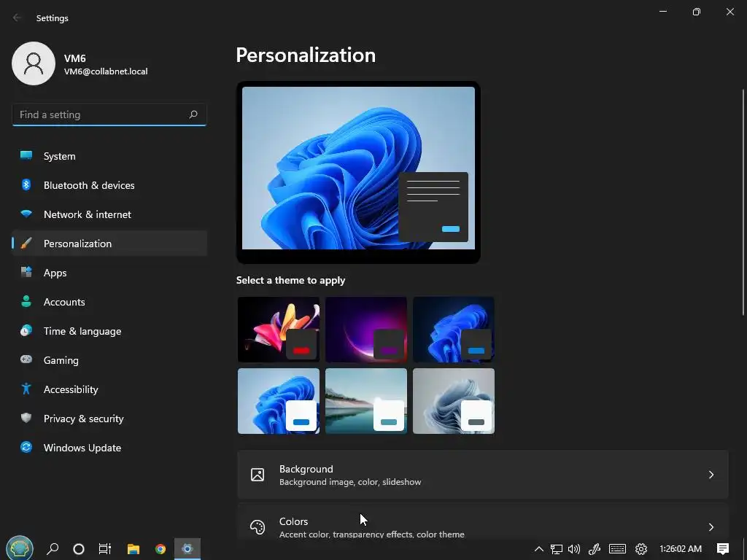Open File Explorer from the taskbar
Viewport: 747px width, 560px height.
click(x=133, y=549)
